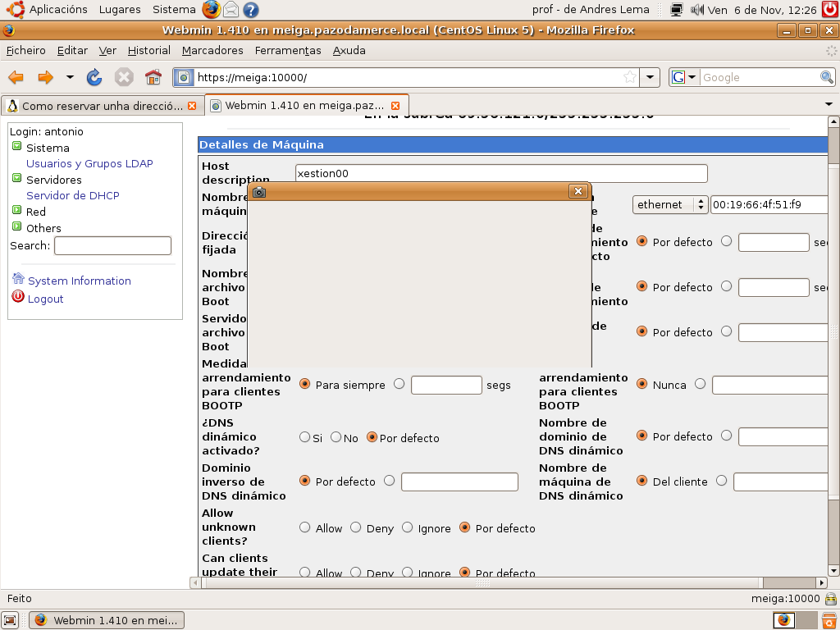840x630 pixels.
Task: Click the home icon in toolbar
Action: coord(153,77)
